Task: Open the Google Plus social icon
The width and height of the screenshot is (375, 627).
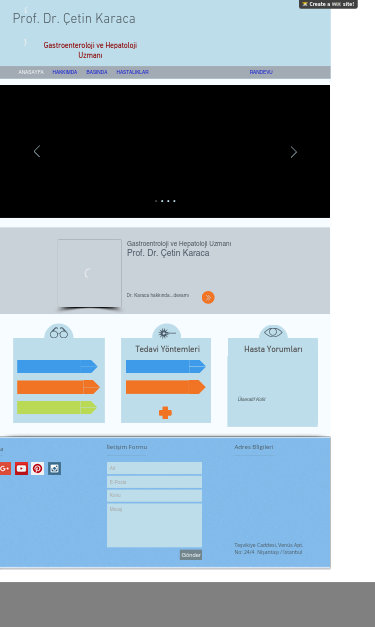Action: pyautogui.click(x=5, y=469)
